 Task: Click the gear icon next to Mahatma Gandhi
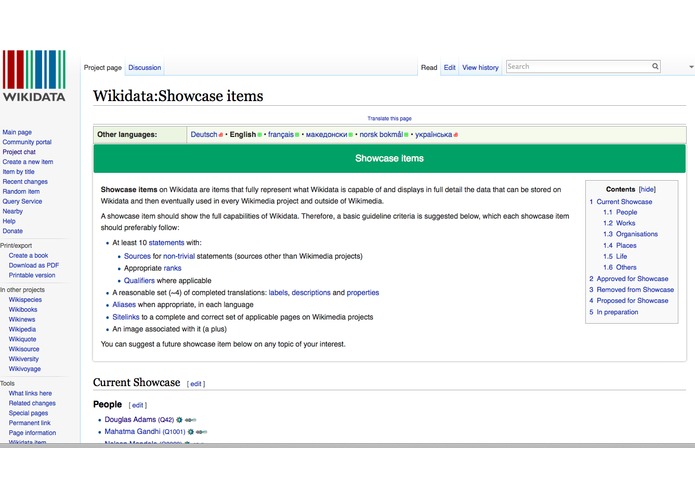click(x=191, y=432)
